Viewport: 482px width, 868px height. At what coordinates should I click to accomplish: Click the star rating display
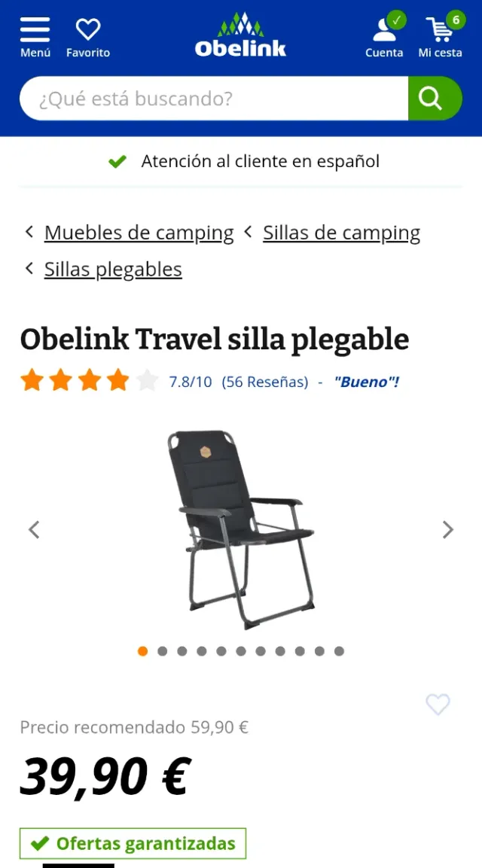click(x=89, y=382)
